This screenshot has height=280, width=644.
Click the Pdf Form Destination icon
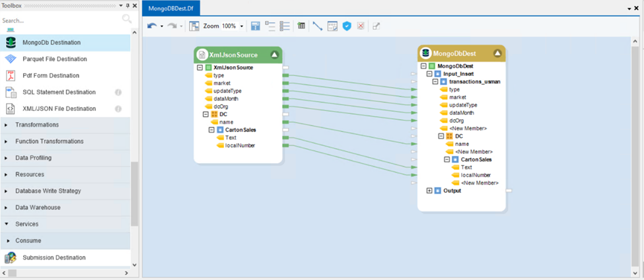[11, 76]
